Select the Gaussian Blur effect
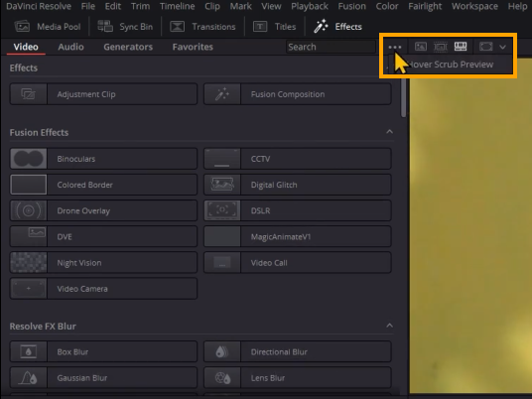 (103, 377)
